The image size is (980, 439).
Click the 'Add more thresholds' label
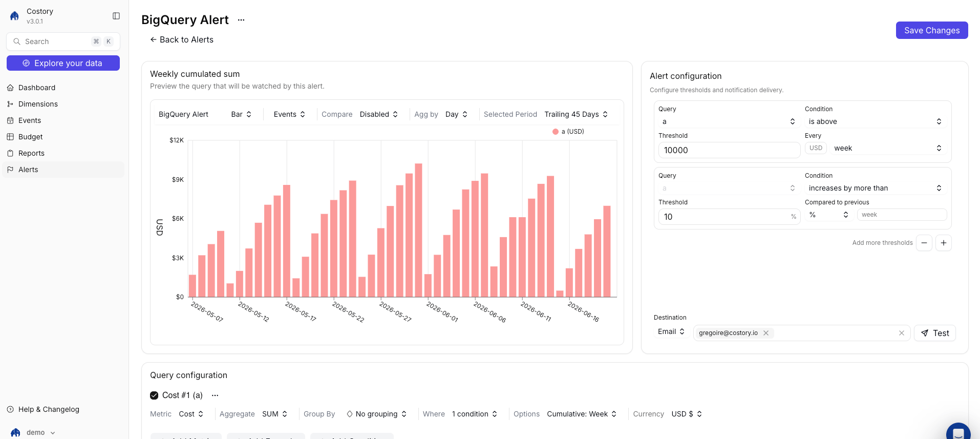click(x=882, y=243)
